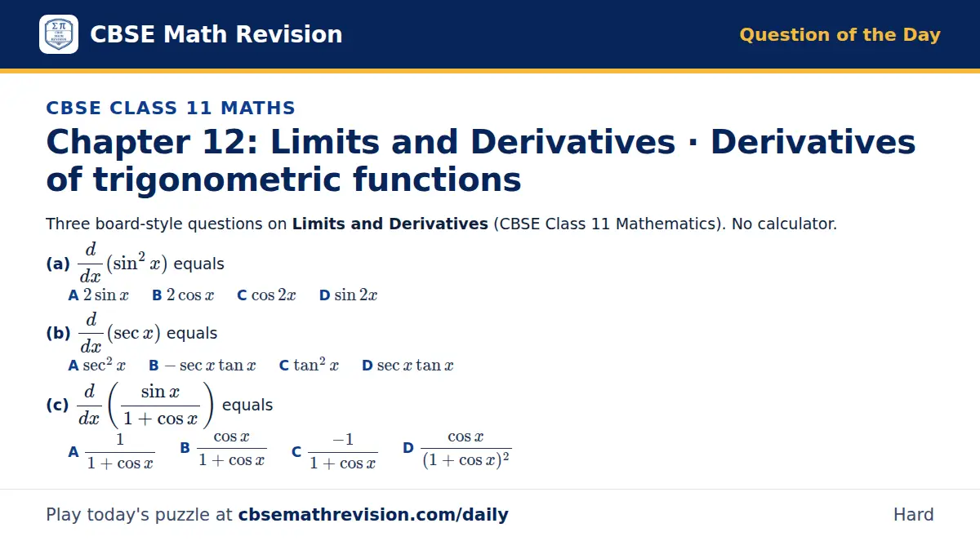Viewport: 980px width, 541px height.
Task: Click the question (a) derivative of sin² x
Action: (x=135, y=263)
